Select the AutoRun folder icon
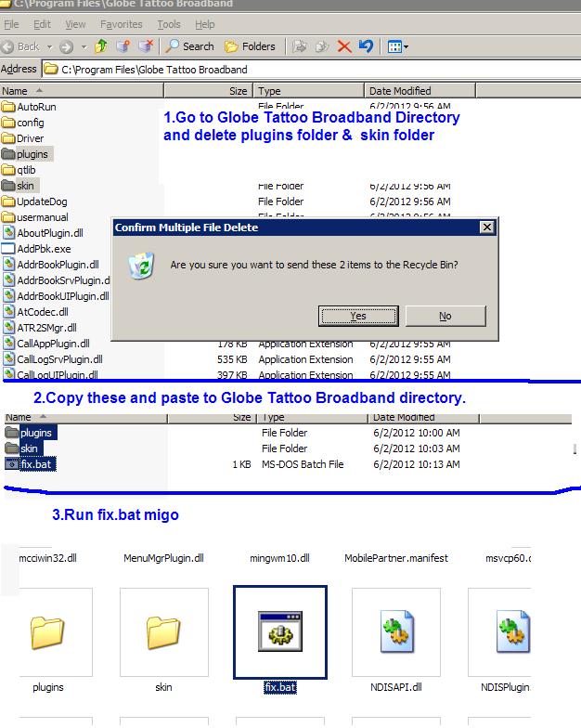Screen dimensions: 581x728 pos(8,107)
